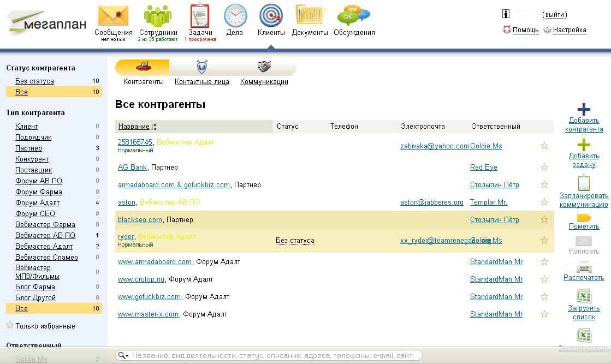Click the blue plus Добавить контрагента icon

[584, 109]
